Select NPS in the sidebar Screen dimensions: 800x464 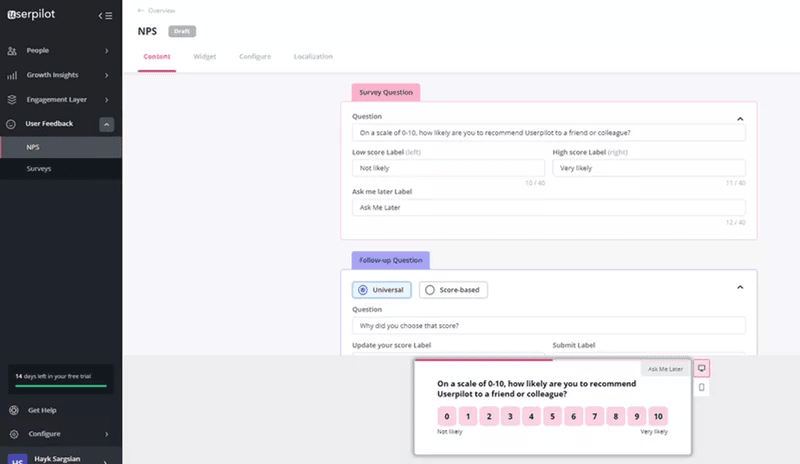coord(61,147)
